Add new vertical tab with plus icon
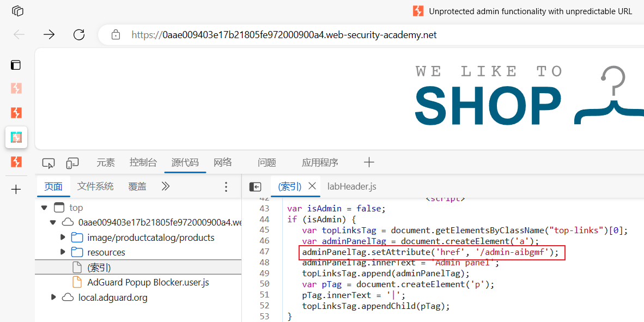This screenshot has height=322, width=644. pyautogui.click(x=16, y=190)
